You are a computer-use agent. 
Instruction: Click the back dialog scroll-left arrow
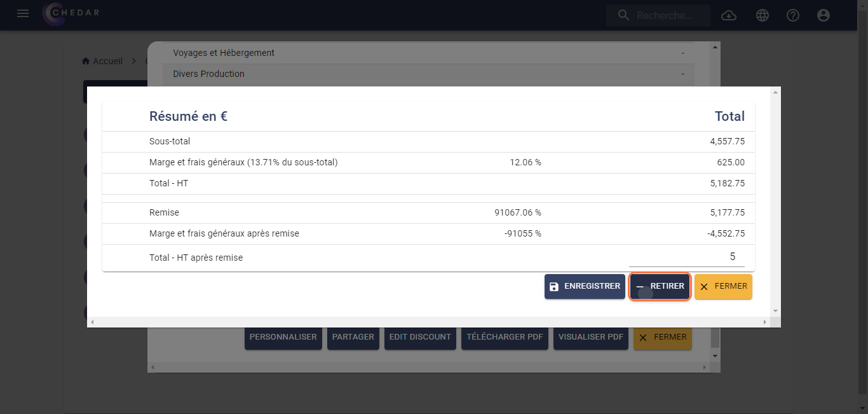tap(153, 368)
